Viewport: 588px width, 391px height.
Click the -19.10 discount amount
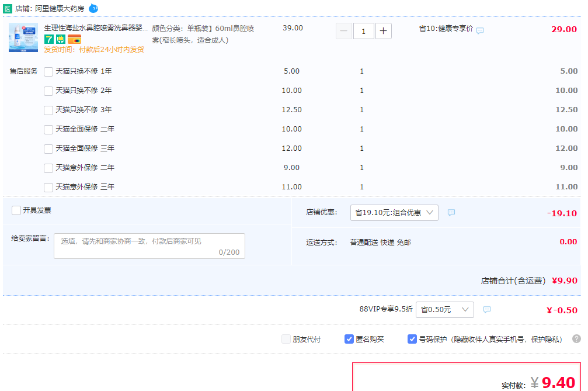pyautogui.click(x=562, y=213)
